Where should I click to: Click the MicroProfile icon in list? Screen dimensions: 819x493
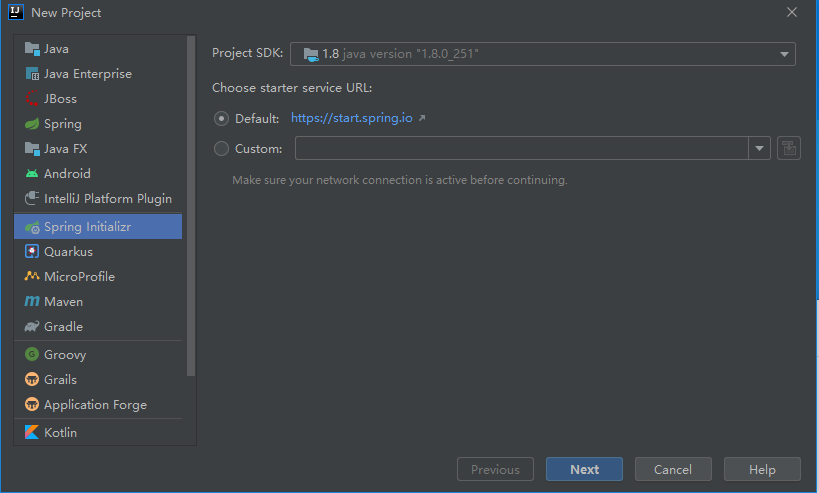point(32,276)
